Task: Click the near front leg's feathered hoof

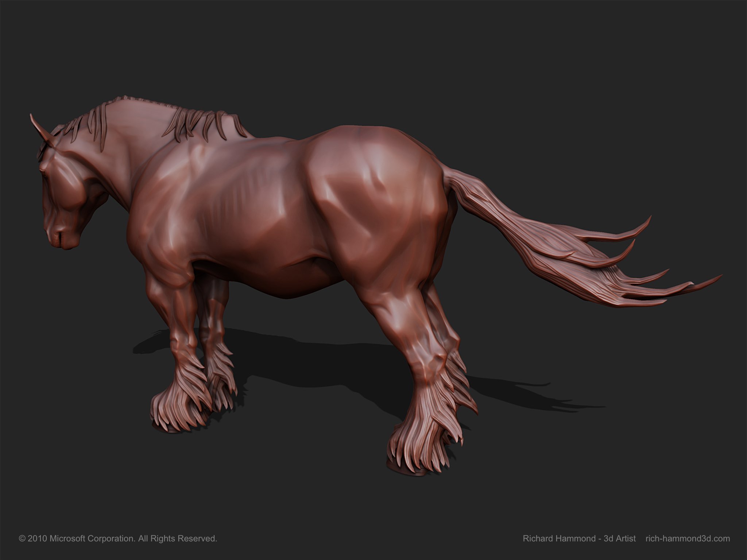Action: pyautogui.click(x=175, y=410)
